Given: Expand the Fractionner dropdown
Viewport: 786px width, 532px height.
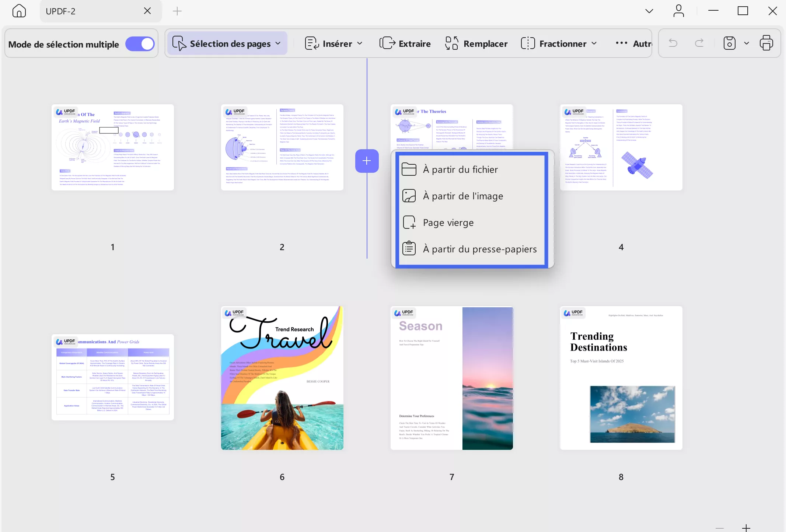Looking at the screenshot, I should 594,43.
